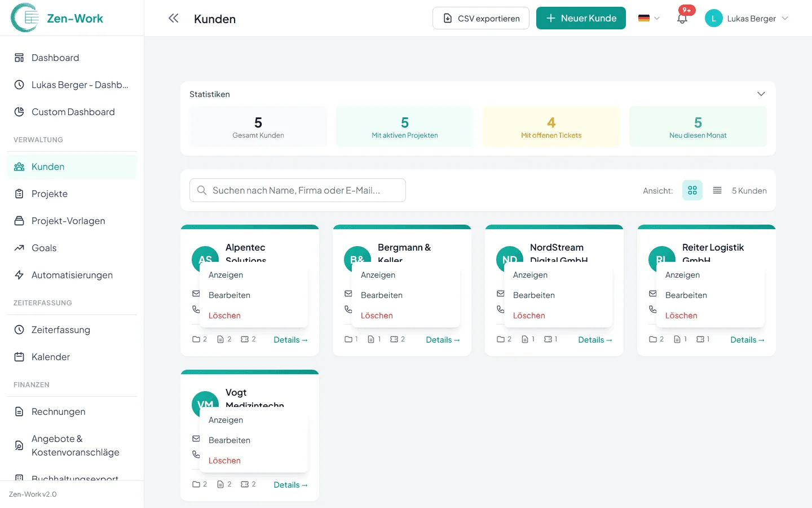
Task: Open Details link on Bergmann card
Action: (x=443, y=340)
